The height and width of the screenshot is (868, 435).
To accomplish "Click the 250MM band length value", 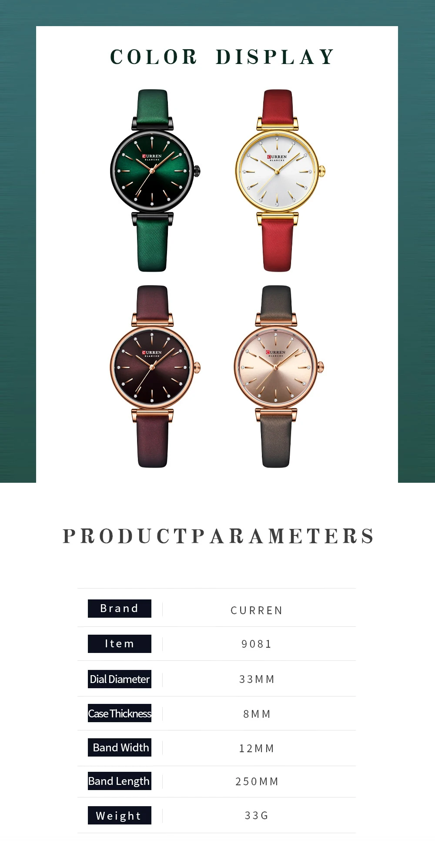I will pos(257,781).
